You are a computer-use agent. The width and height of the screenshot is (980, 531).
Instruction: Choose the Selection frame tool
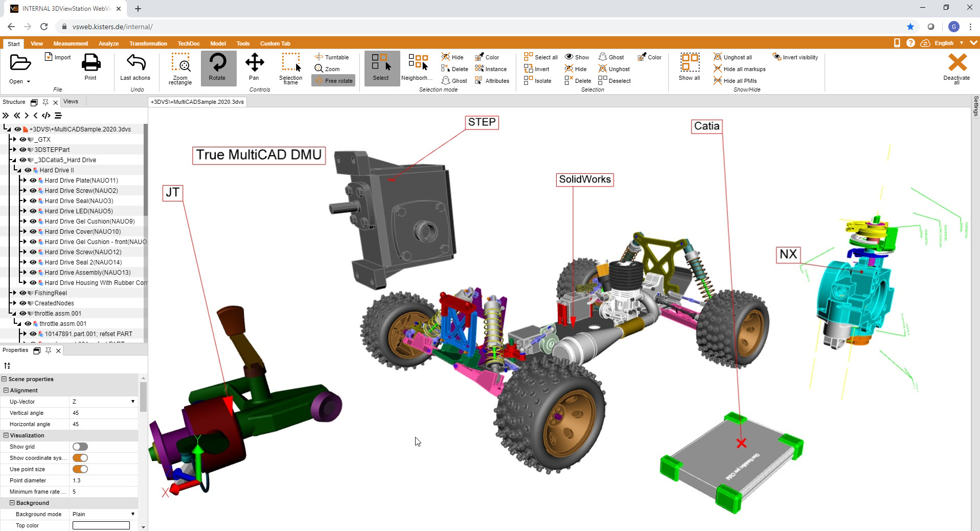290,67
